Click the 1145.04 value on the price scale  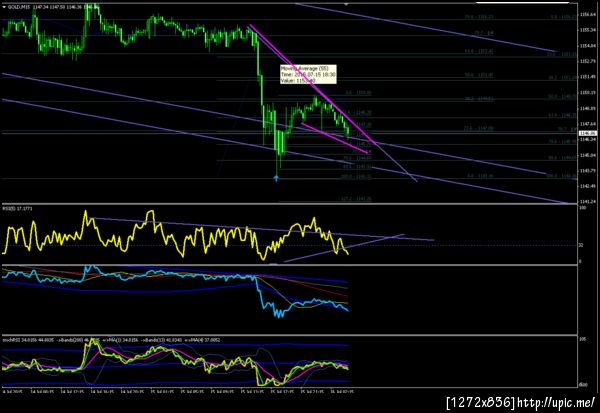pos(588,155)
